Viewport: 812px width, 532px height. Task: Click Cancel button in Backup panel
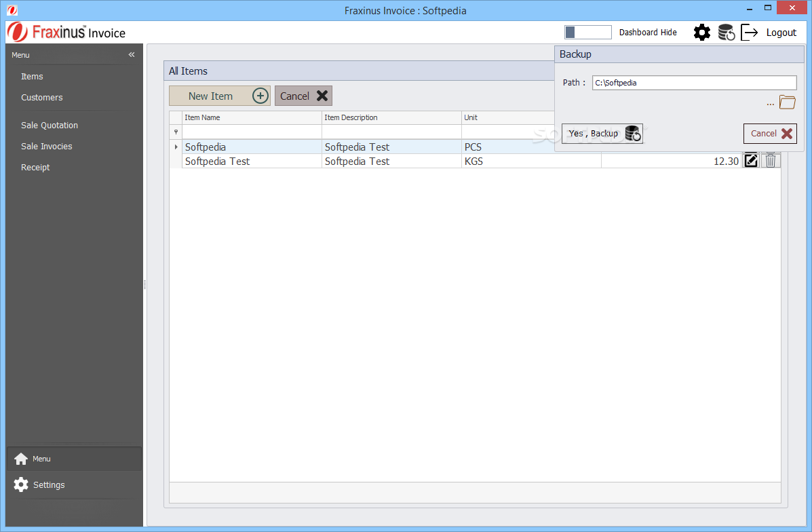click(770, 134)
